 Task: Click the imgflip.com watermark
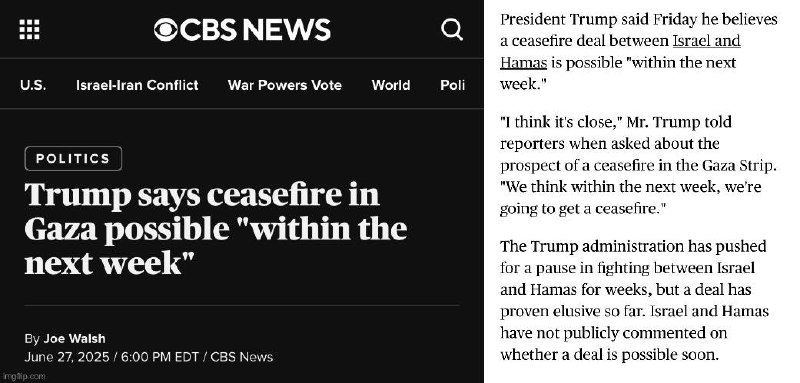23,377
